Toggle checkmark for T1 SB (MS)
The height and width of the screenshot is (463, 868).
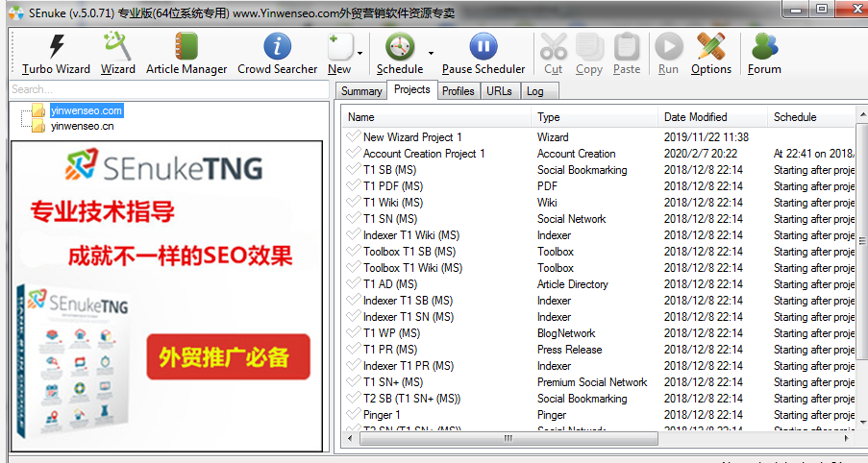[353, 169]
